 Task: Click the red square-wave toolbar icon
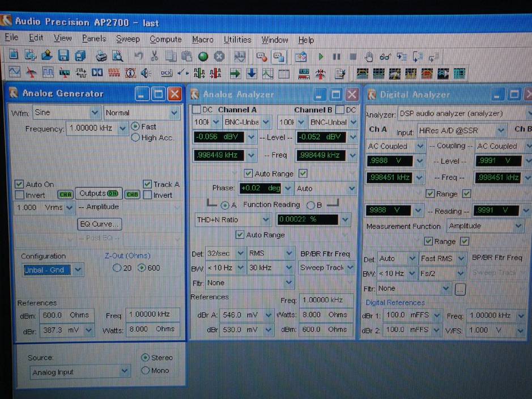(x=114, y=73)
